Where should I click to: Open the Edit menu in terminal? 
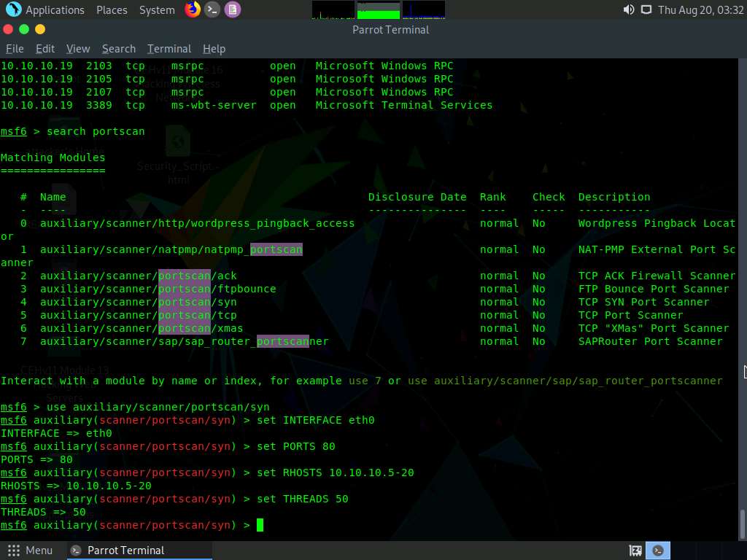point(45,49)
